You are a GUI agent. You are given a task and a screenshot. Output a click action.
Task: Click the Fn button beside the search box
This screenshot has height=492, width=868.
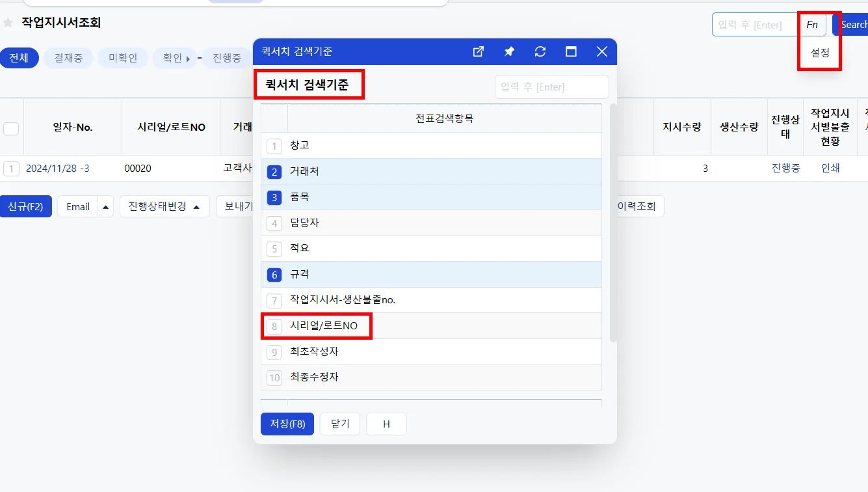[812, 25]
